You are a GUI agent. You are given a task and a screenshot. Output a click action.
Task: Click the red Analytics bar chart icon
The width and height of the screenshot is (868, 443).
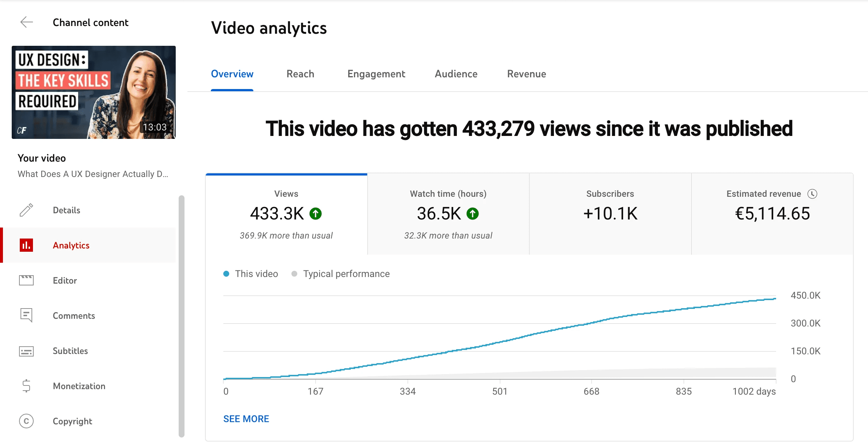pos(26,245)
